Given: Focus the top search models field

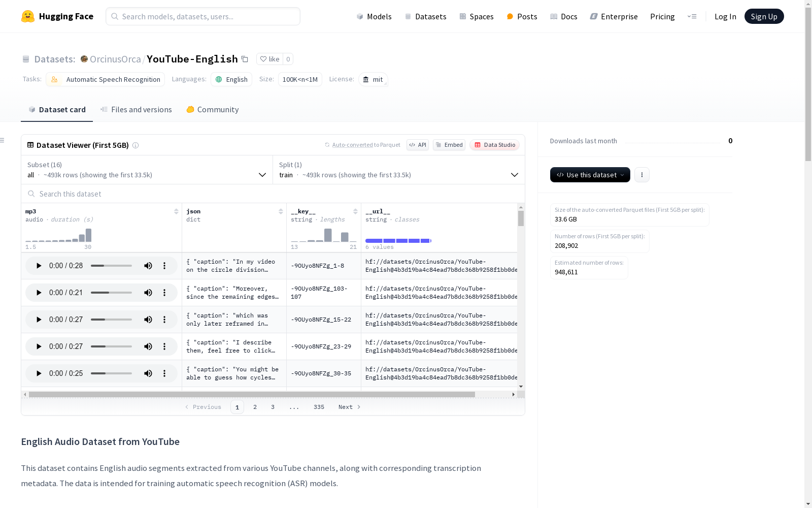Looking at the screenshot, I should point(203,16).
